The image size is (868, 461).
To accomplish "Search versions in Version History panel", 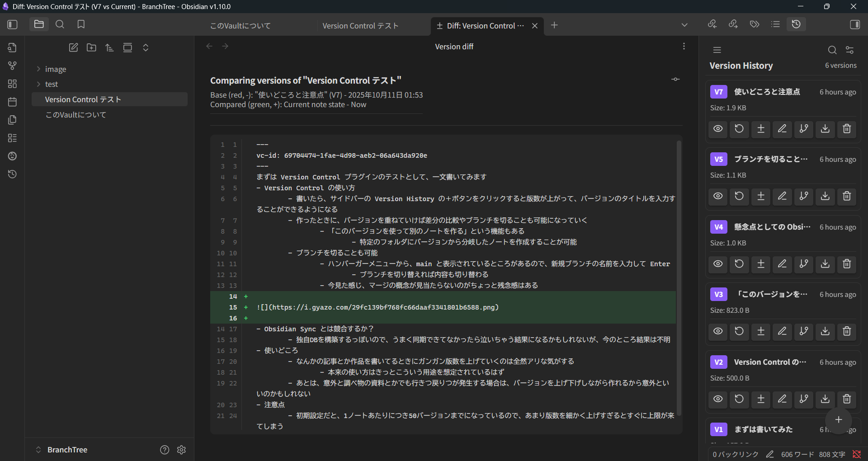I will [x=832, y=50].
